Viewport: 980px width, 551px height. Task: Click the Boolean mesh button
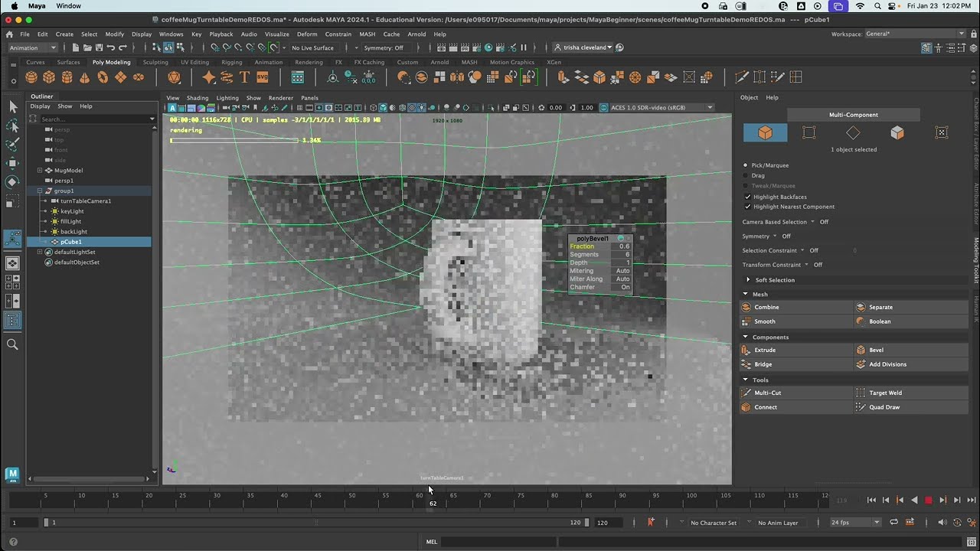[x=911, y=321]
